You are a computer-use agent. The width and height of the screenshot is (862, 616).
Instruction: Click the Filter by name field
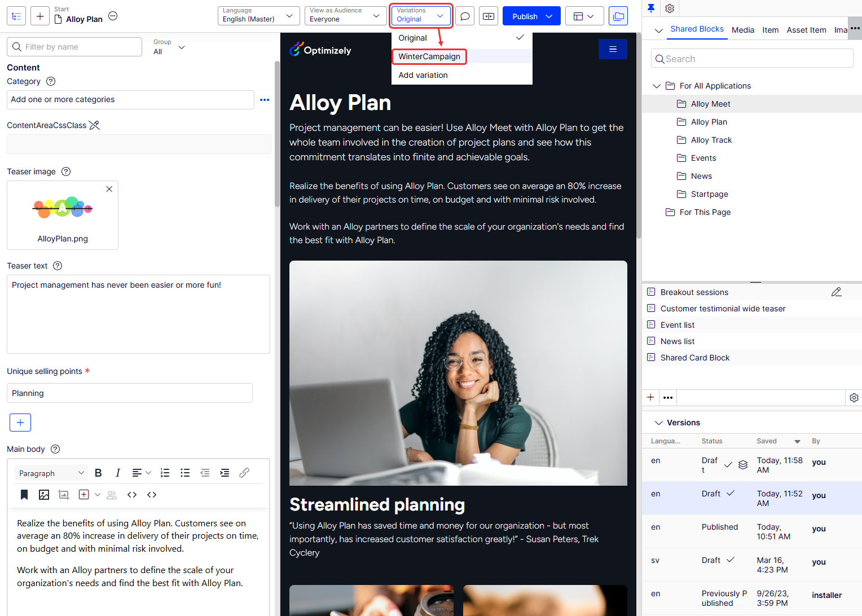tap(74, 47)
